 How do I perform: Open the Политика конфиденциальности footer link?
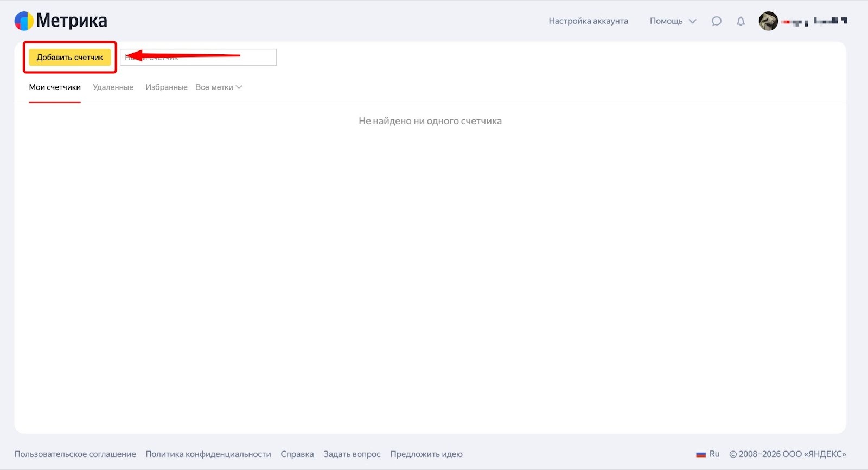208,454
